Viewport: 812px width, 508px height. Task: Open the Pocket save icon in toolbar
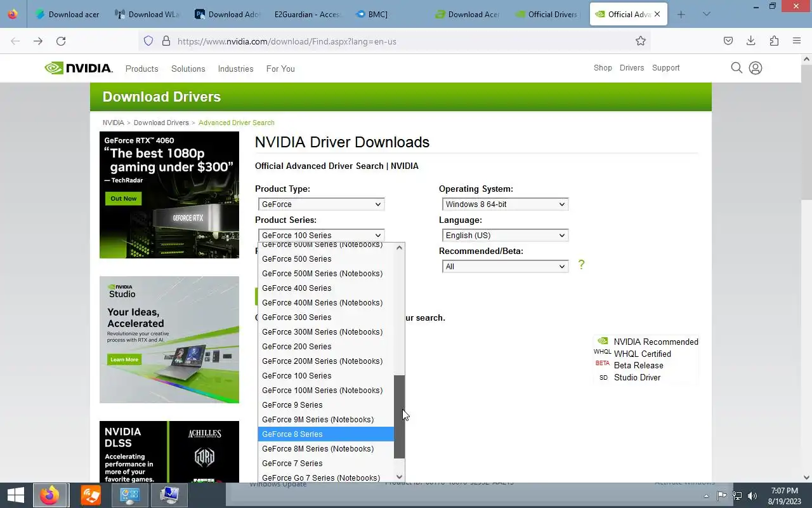[x=728, y=41]
